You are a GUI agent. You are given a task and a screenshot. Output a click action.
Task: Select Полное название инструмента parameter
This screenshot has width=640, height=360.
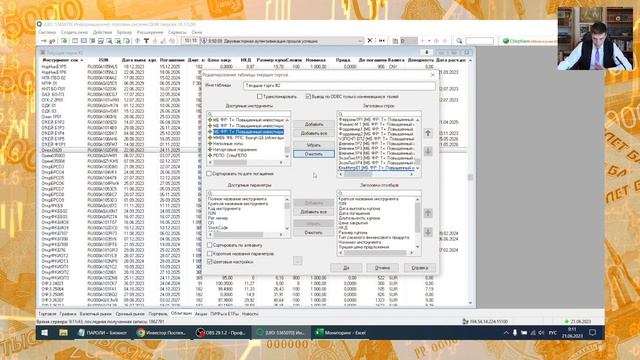click(x=238, y=199)
